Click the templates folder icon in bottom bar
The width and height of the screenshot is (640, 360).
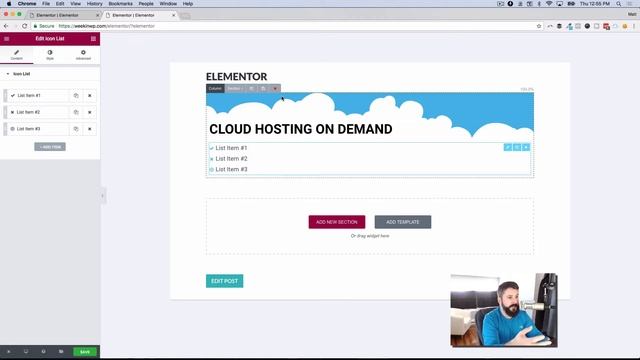pyautogui.click(x=61, y=352)
